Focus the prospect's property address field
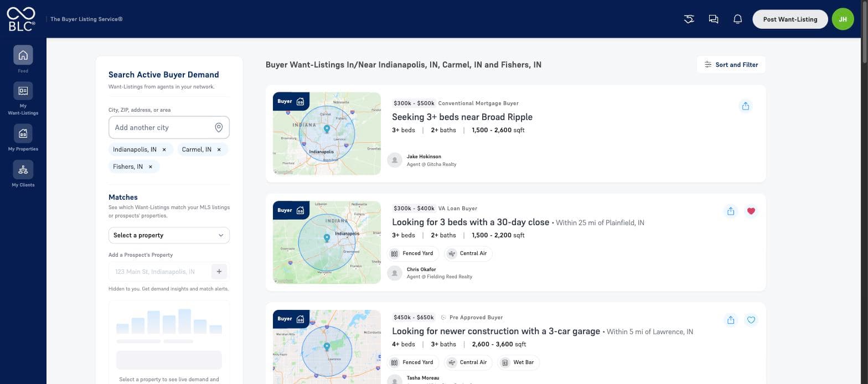 click(161, 272)
